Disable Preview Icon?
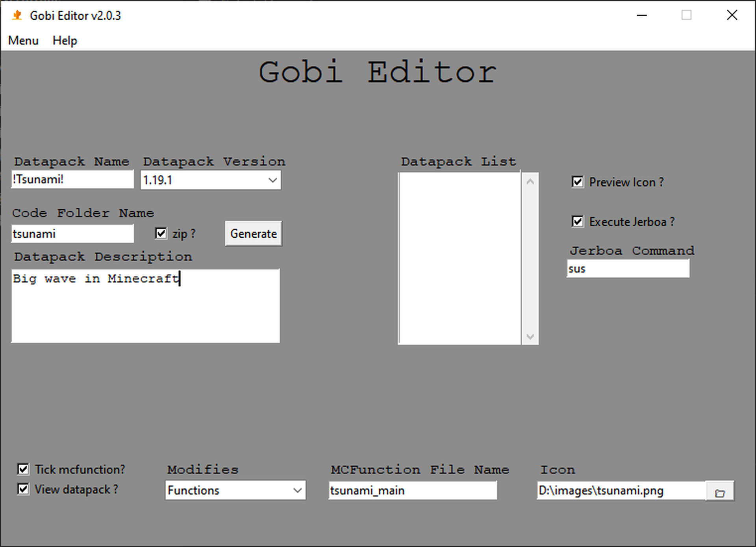 [x=577, y=182]
